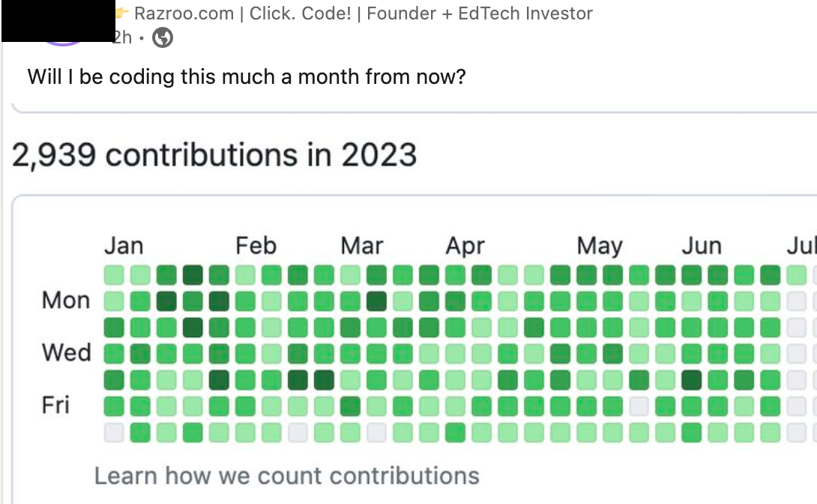The height and width of the screenshot is (504, 817).
Task: Click the Fri row label
Action: (55, 405)
